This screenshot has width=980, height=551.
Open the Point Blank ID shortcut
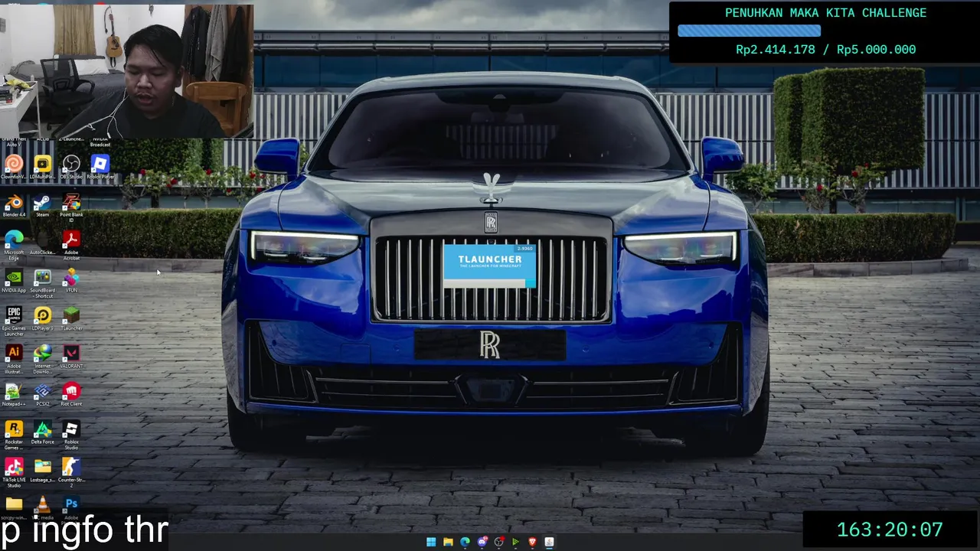point(71,205)
